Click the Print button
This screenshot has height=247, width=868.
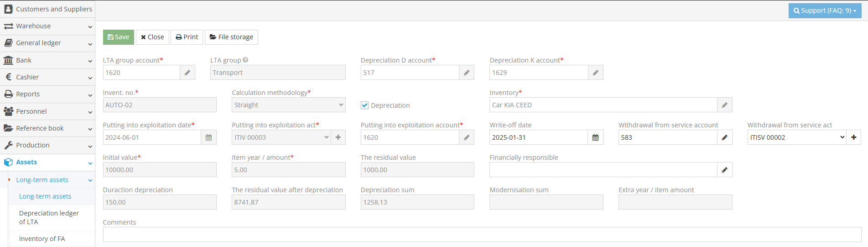(187, 37)
